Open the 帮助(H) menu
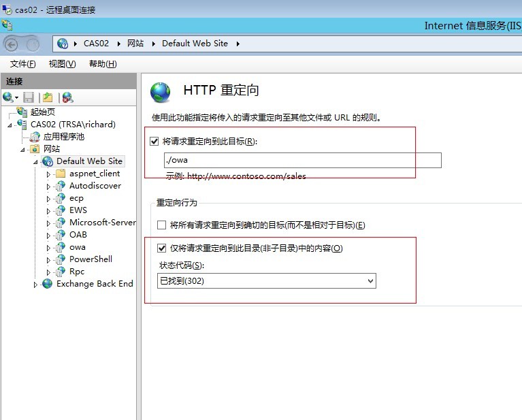Screen dimensions: 522x420 [x=103, y=63]
